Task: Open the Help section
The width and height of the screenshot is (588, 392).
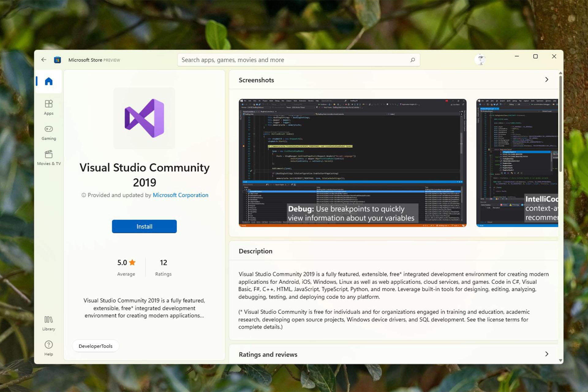Action: point(49,349)
